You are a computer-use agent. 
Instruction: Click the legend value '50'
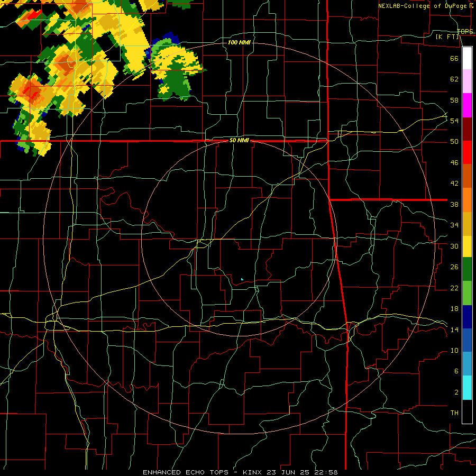[454, 141]
